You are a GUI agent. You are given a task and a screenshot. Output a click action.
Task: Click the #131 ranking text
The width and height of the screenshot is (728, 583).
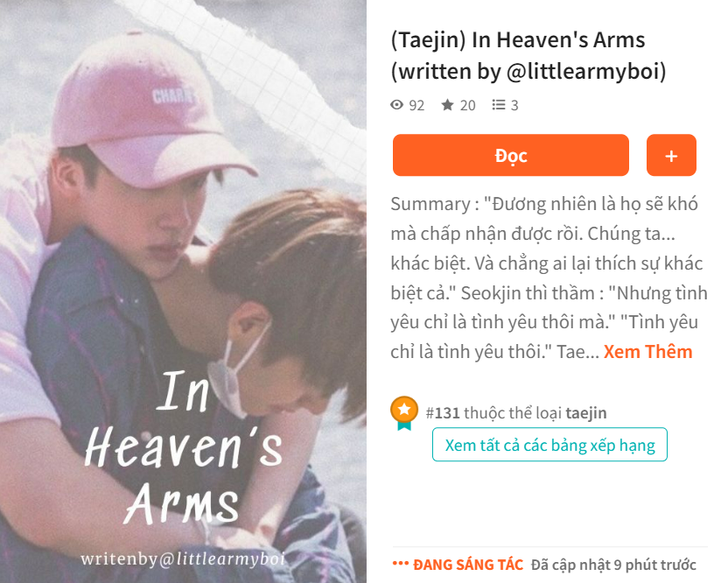pyautogui.click(x=443, y=412)
